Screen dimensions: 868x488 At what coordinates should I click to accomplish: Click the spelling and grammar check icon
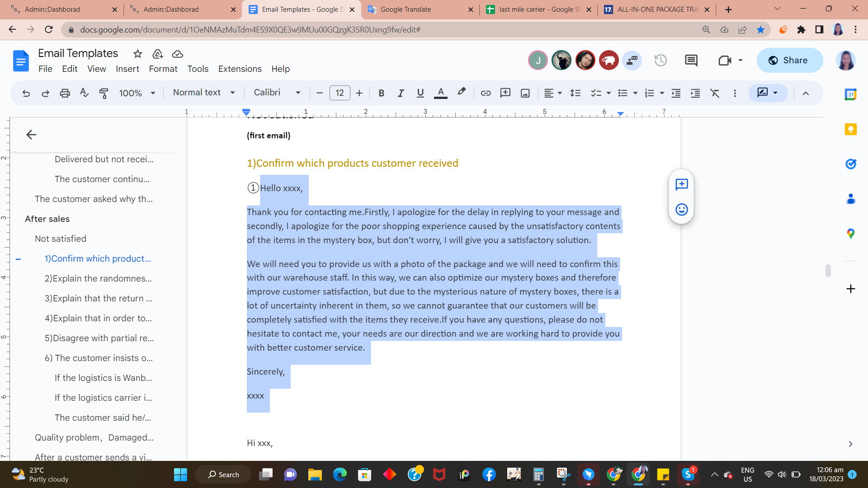click(x=84, y=93)
